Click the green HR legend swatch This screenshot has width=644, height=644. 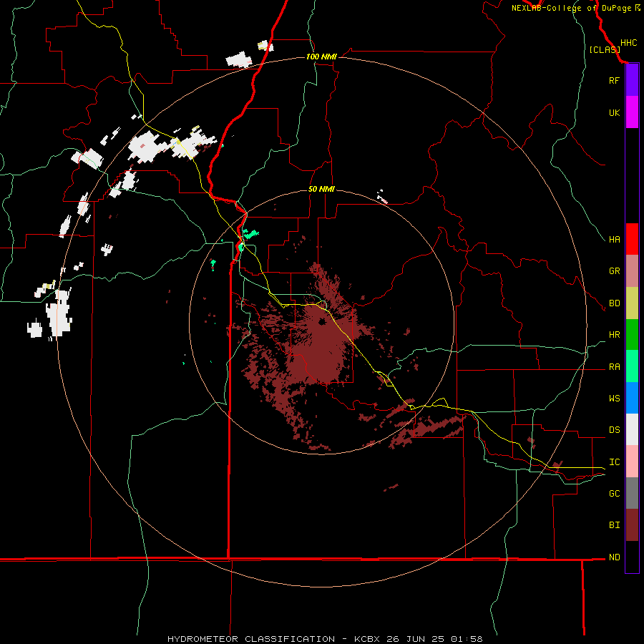coord(632,334)
